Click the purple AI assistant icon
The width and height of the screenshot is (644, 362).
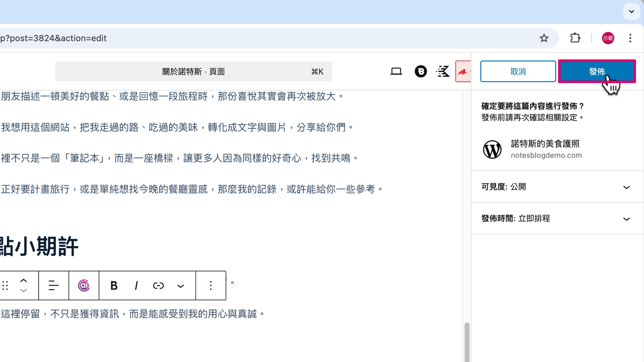tap(84, 285)
